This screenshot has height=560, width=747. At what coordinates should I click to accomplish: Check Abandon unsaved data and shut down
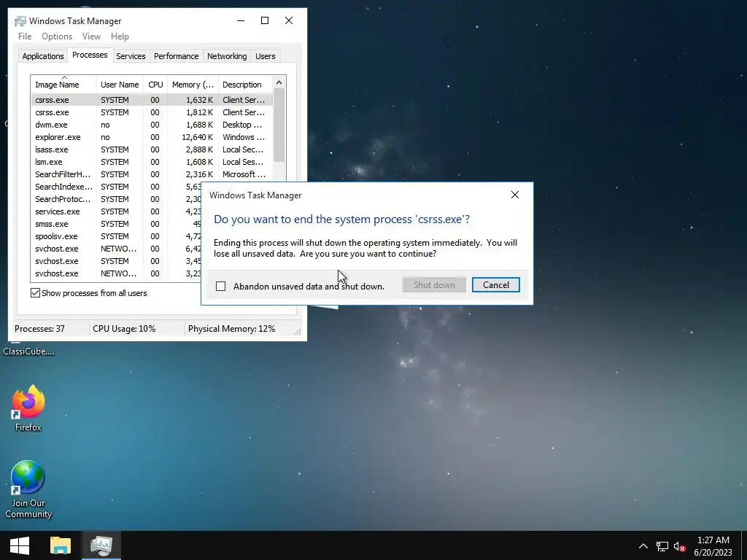tap(220, 286)
